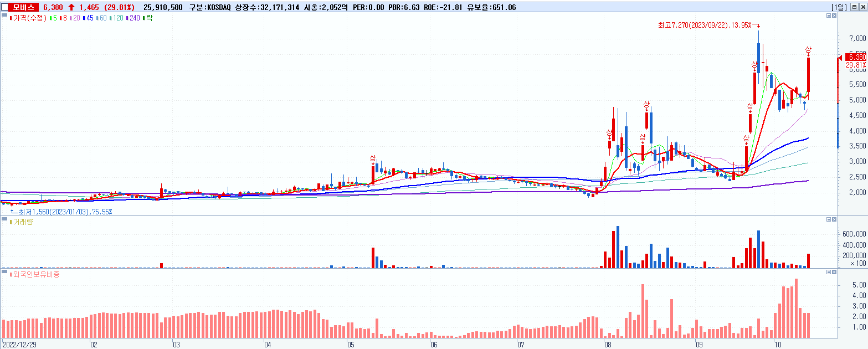This screenshot has width=868, height=349.
Task: Select the 8-day moving average legend
Action: [x=63, y=18]
